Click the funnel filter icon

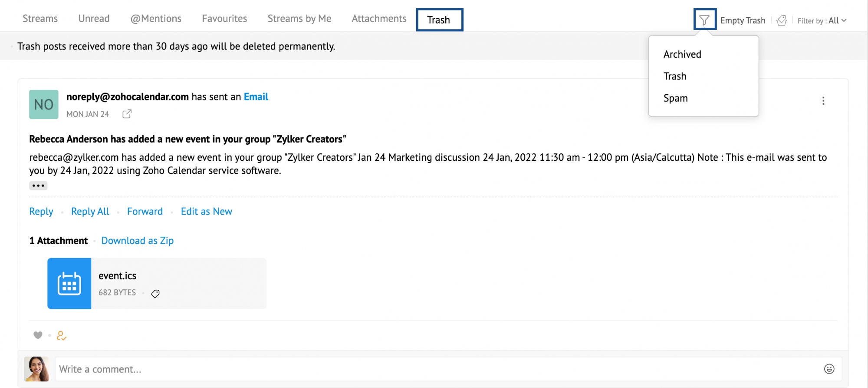(x=704, y=20)
